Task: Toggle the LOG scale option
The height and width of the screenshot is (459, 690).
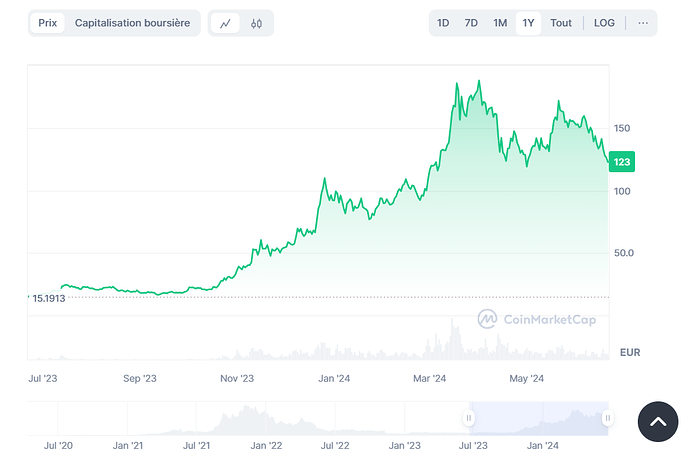Action: coord(604,23)
